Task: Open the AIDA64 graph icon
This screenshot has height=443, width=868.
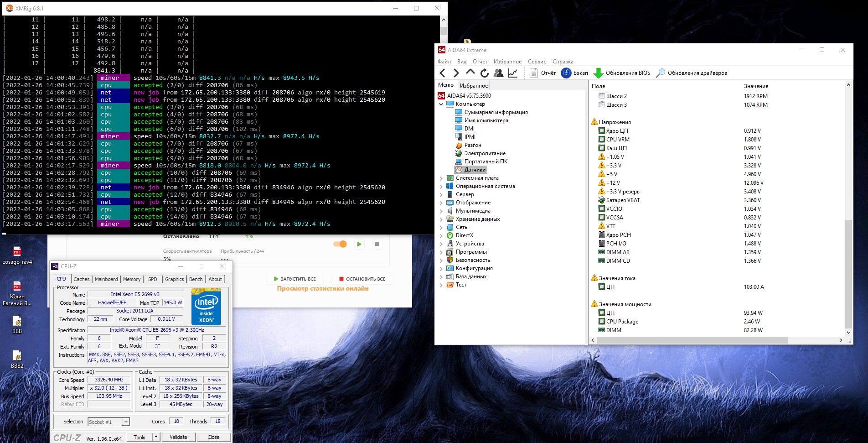Action: 513,73
